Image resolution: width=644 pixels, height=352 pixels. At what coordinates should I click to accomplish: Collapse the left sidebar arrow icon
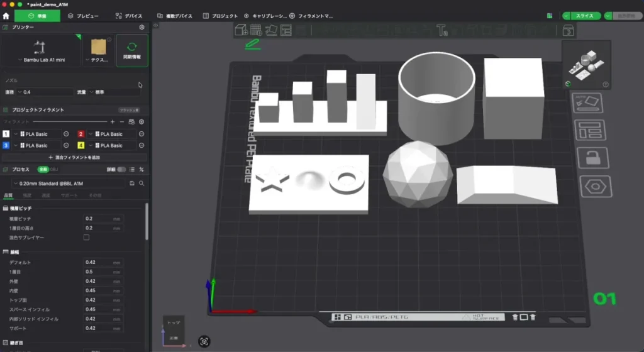[156, 25]
